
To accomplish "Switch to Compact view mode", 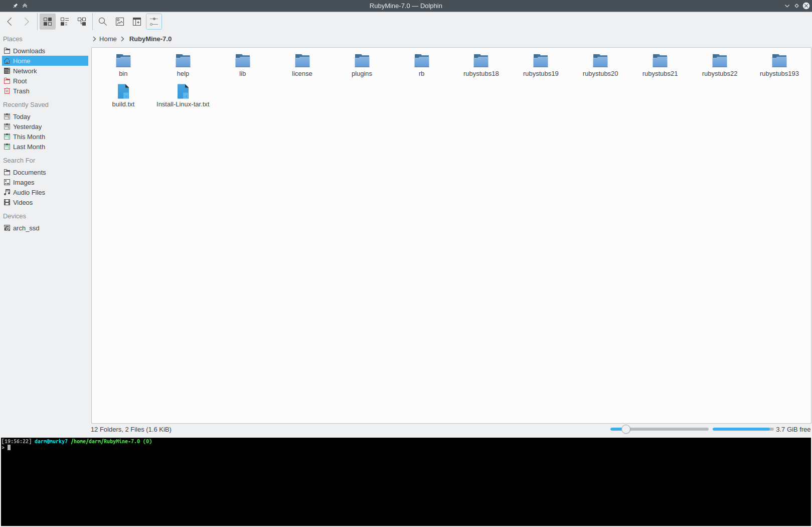I will point(65,22).
